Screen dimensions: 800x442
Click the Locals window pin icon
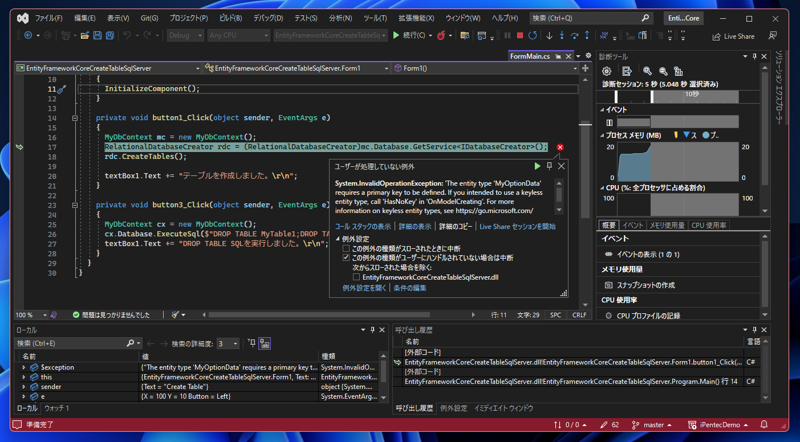click(372, 330)
